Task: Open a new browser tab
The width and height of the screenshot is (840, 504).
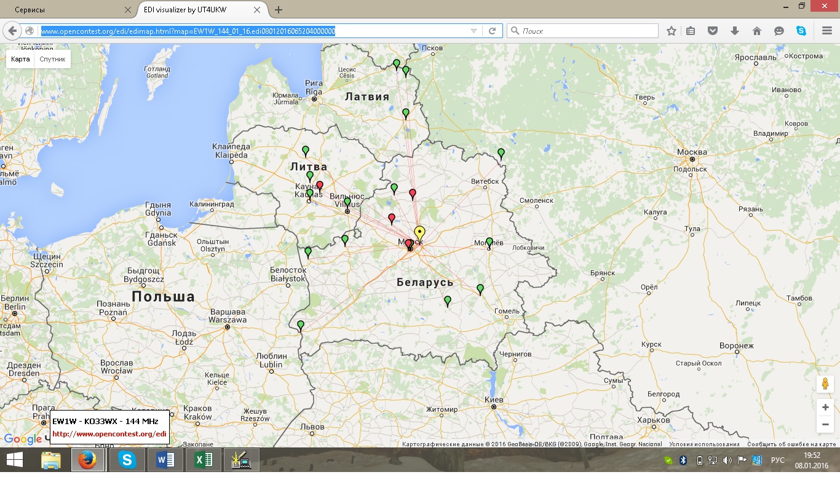Action: click(279, 10)
